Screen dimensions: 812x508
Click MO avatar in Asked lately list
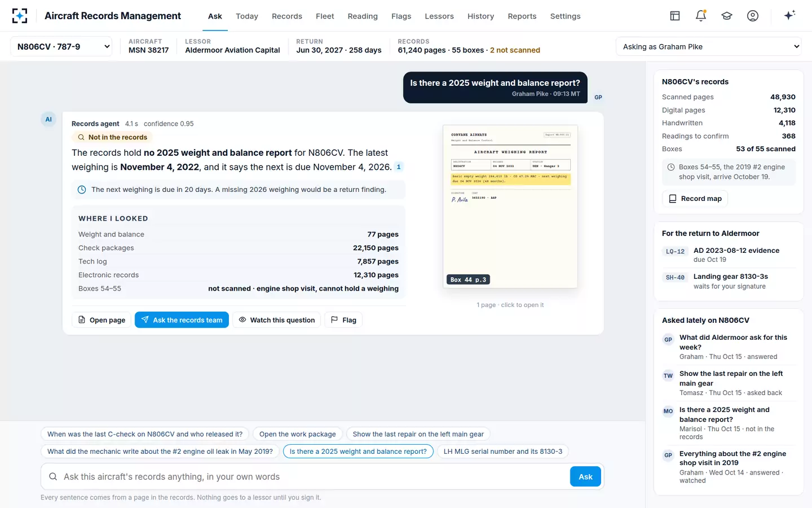tap(668, 411)
